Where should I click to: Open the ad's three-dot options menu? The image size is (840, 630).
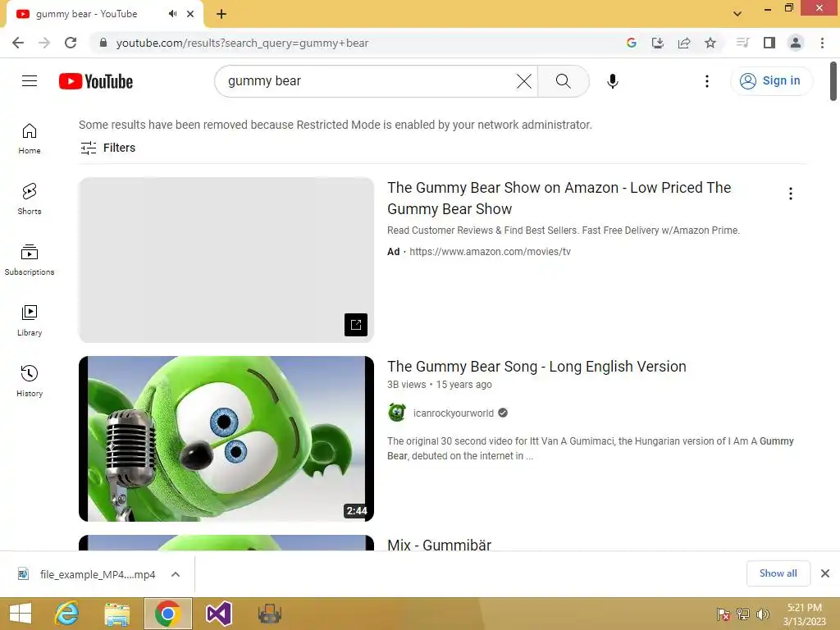tap(790, 194)
